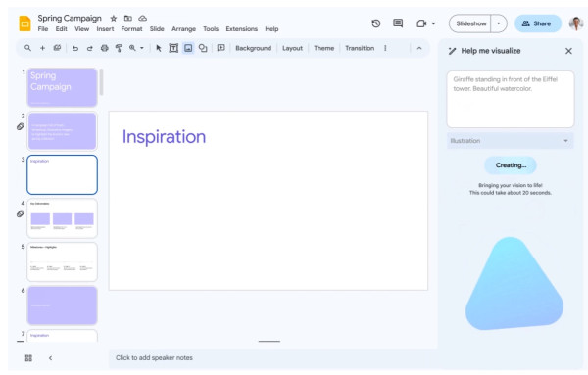Click the link icon beside slide 4
This screenshot has width=588, height=375.
[21, 213]
